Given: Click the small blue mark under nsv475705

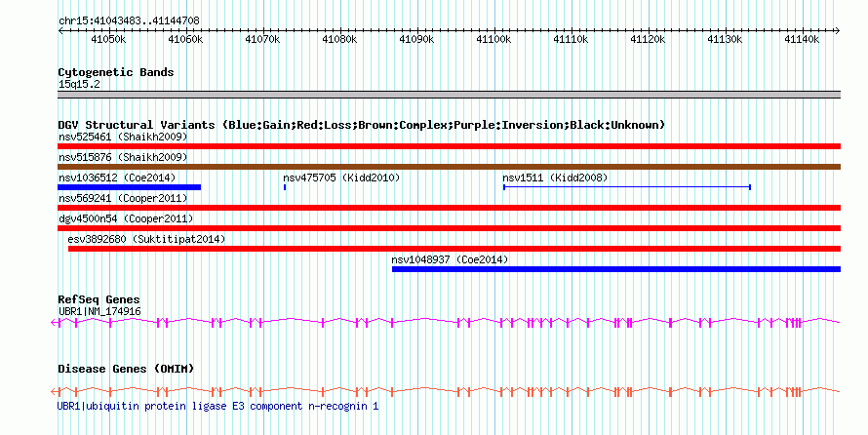Looking at the screenshot, I should click(285, 187).
